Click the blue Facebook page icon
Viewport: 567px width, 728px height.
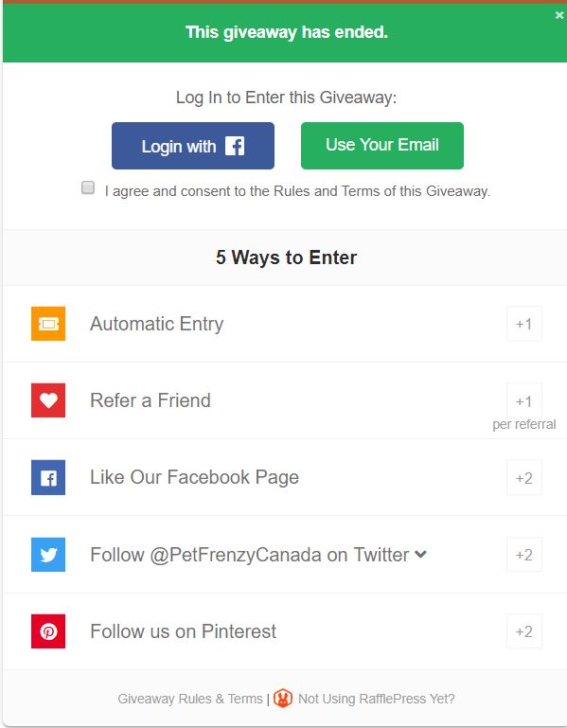tap(48, 477)
